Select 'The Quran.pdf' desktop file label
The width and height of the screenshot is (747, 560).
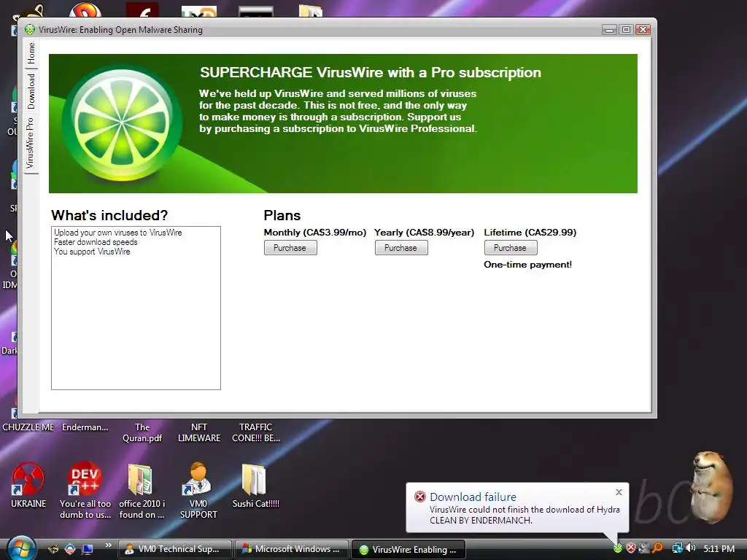142,432
